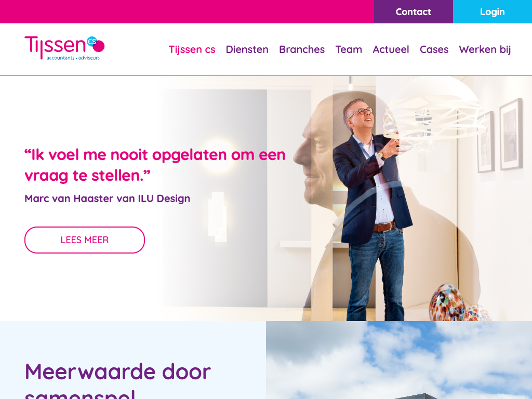The image size is (532, 399).
Task: Open the Team page
Action: click(349, 49)
